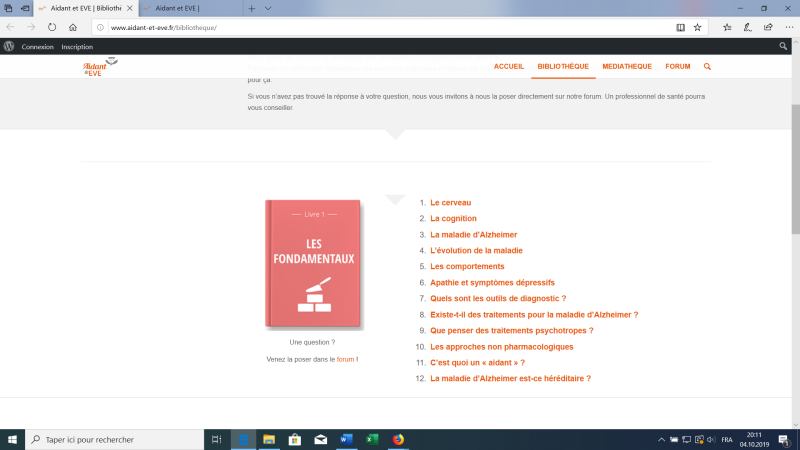Viewport: 800px width, 450px height.
Task: Click the WordPress logo in admin bar
Action: coord(9,46)
